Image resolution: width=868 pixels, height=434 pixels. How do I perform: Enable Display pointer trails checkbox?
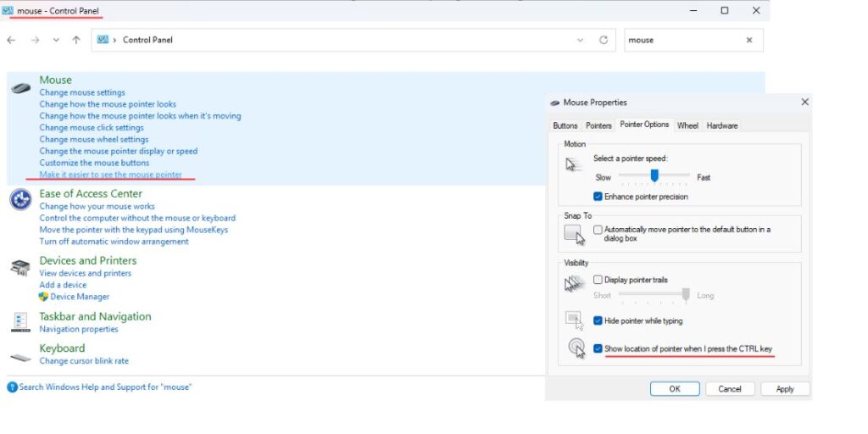click(x=598, y=280)
